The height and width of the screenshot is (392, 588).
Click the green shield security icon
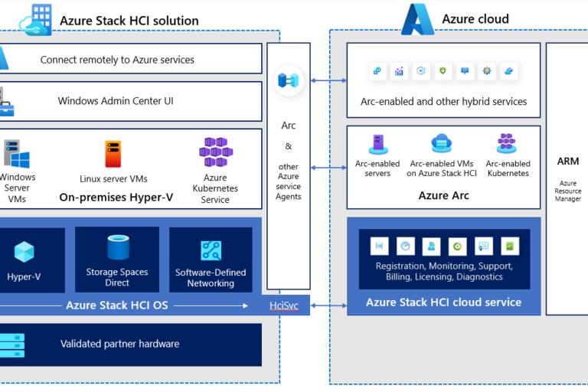pos(443,71)
